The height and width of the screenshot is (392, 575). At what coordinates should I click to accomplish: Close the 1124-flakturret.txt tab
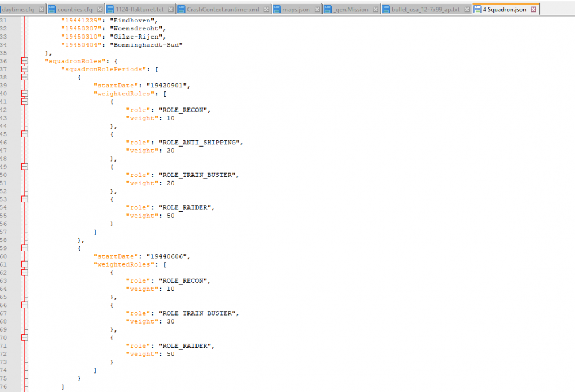point(171,10)
